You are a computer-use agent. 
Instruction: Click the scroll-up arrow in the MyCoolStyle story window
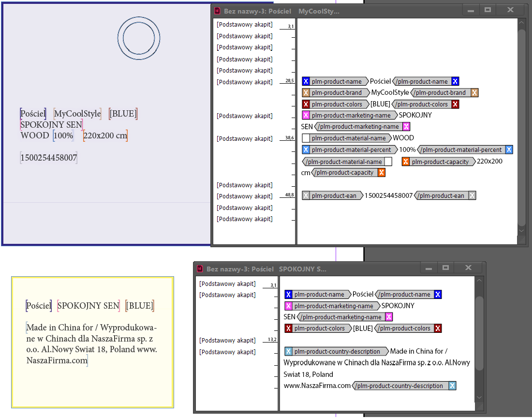pos(522,23)
